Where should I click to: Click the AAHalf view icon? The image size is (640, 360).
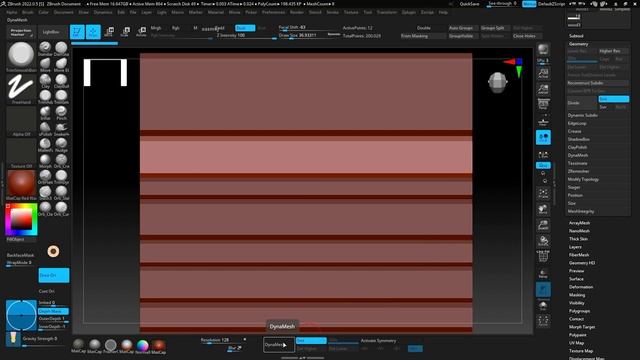(x=543, y=89)
